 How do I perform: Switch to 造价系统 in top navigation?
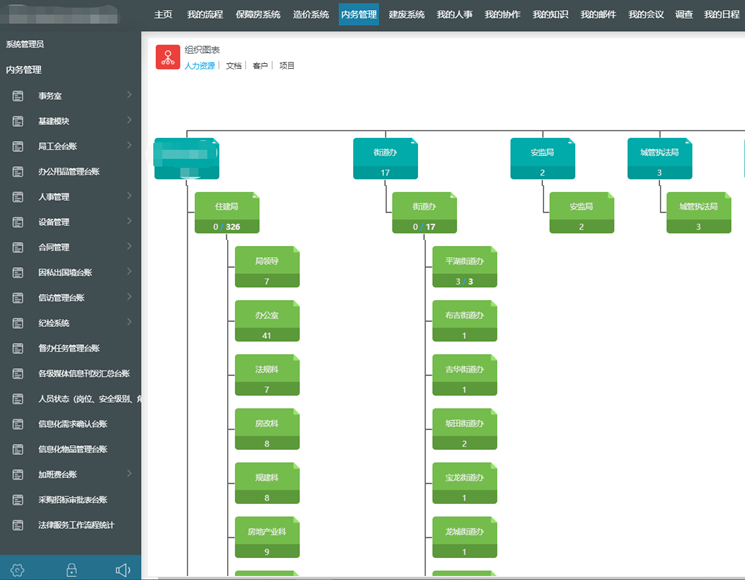(x=311, y=14)
